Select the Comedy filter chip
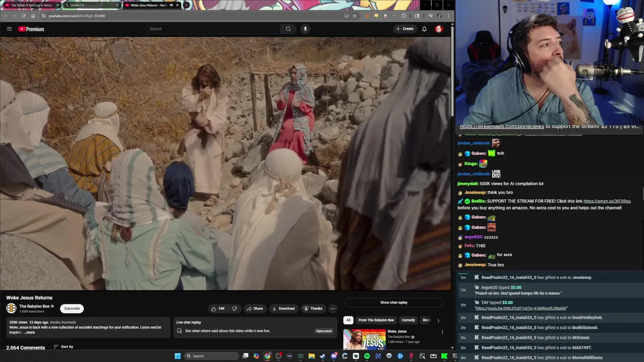 (409, 320)
